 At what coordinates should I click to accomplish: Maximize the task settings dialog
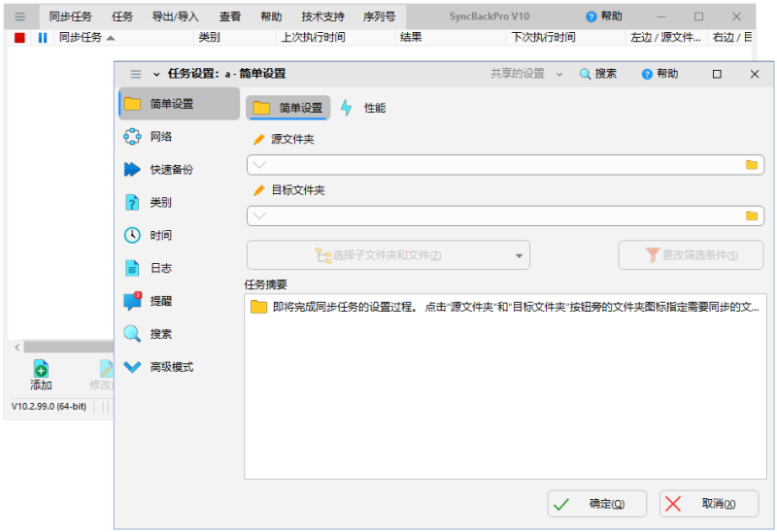point(717,75)
